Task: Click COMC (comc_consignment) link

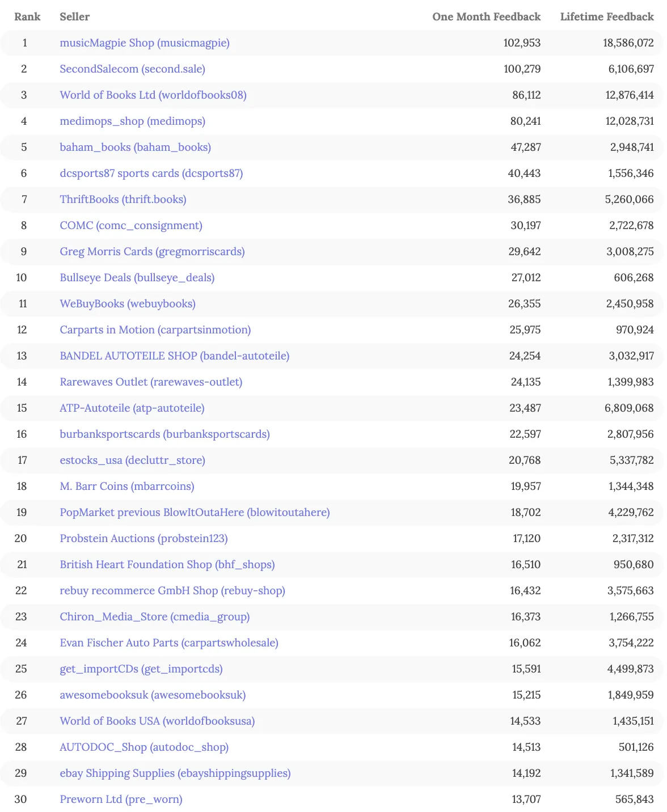Action: [131, 226]
